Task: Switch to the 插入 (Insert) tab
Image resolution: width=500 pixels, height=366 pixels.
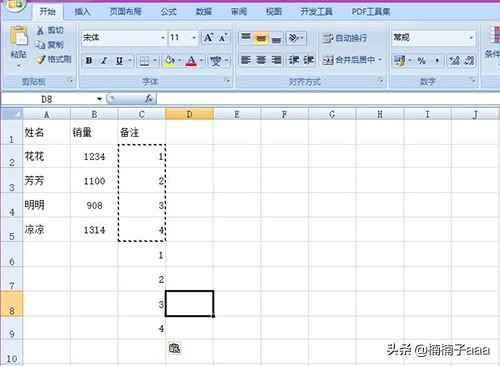Action: (x=82, y=12)
